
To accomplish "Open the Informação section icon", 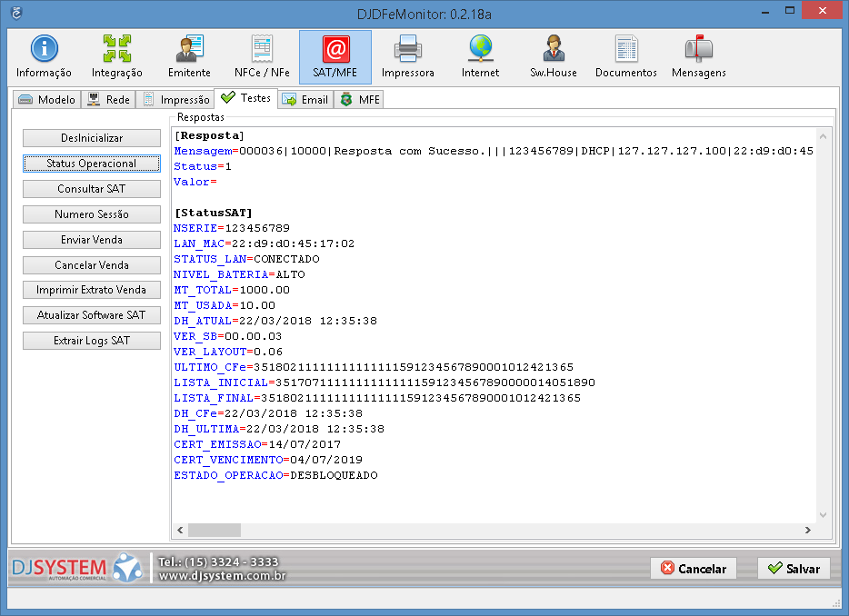I will point(44,57).
